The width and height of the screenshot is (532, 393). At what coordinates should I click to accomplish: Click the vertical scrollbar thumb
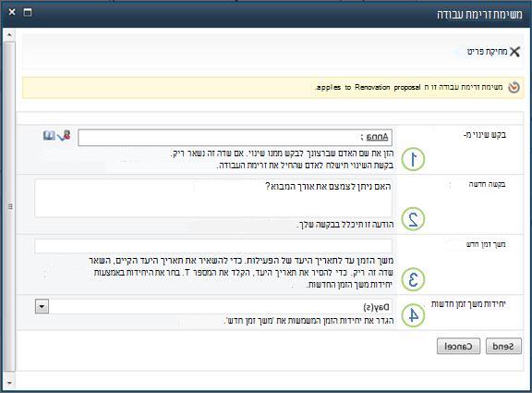pyautogui.click(x=9, y=206)
